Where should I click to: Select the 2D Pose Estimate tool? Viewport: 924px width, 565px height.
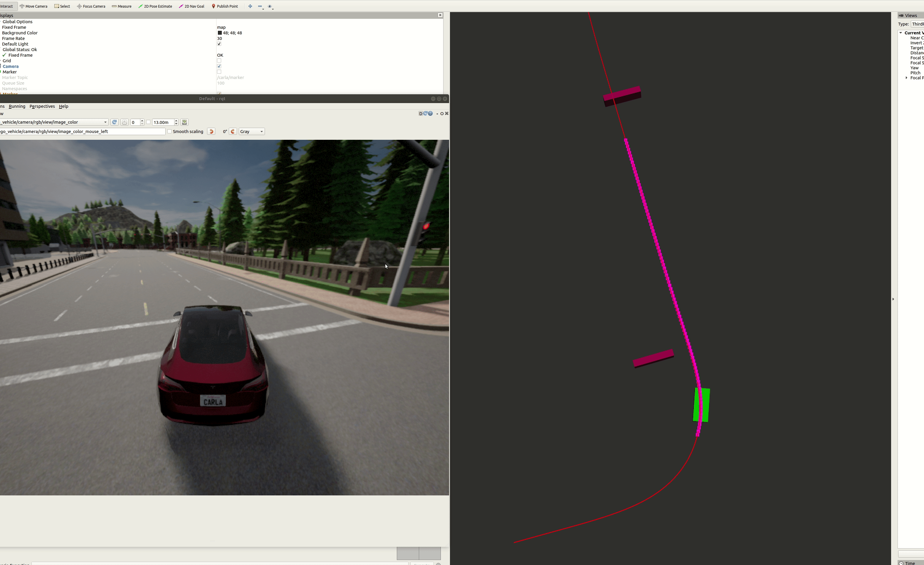[x=155, y=6]
